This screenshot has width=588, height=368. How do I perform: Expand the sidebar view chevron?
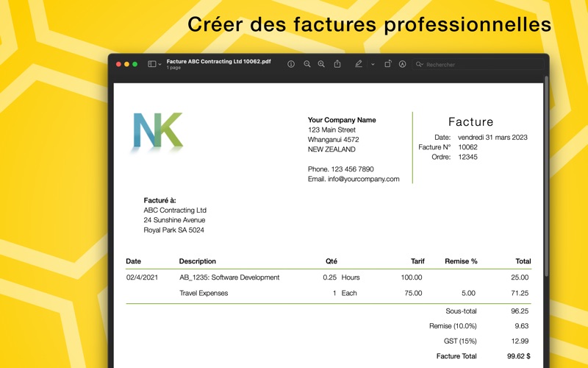[159, 65]
